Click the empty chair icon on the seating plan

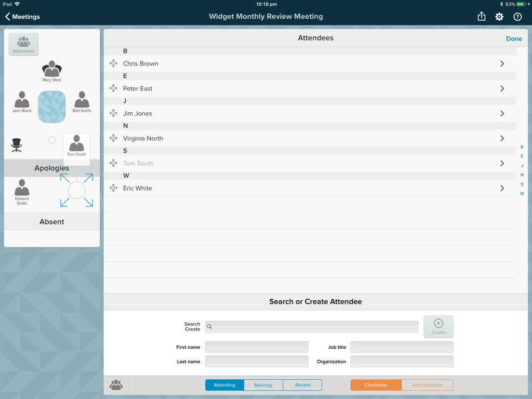17,145
